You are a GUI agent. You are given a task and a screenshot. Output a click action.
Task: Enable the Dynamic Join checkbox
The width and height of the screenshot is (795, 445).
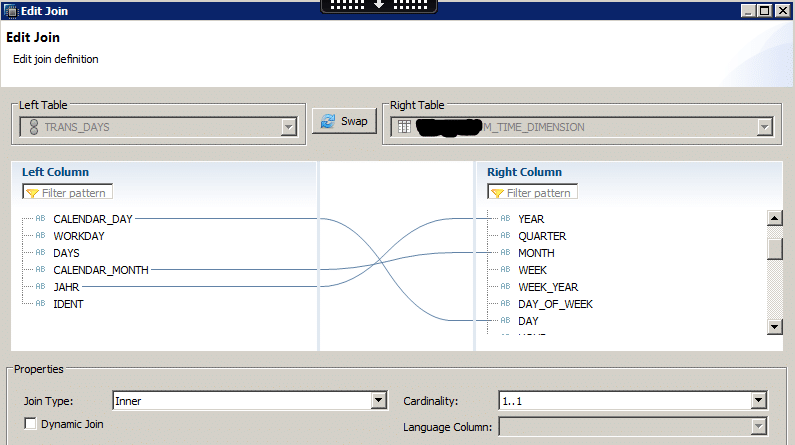click(x=30, y=424)
